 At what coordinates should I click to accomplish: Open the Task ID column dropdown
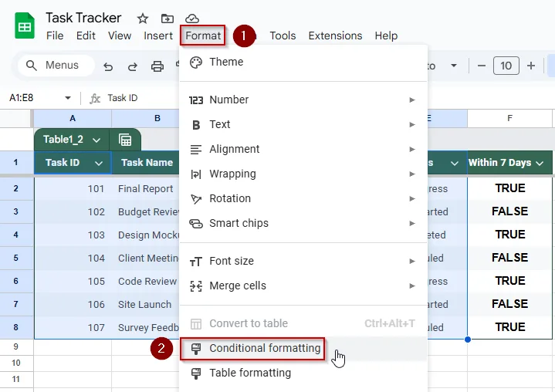(99, 163)
